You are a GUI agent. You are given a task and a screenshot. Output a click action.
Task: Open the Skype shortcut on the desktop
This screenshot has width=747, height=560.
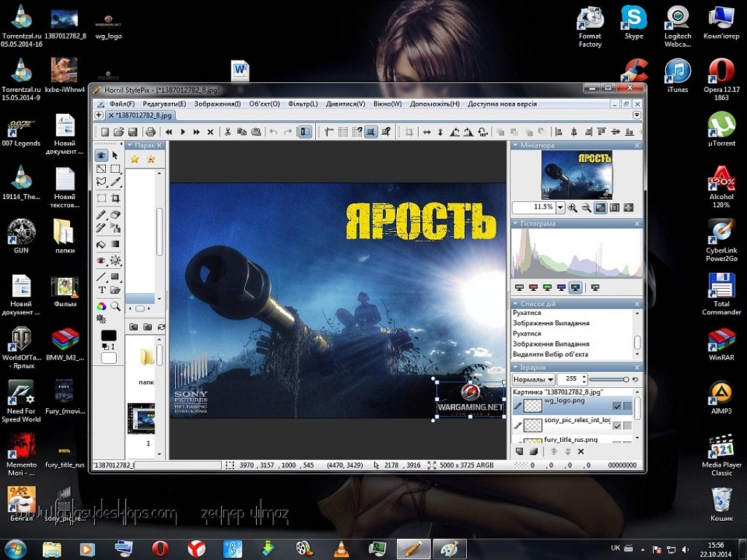tap(634, 23)
